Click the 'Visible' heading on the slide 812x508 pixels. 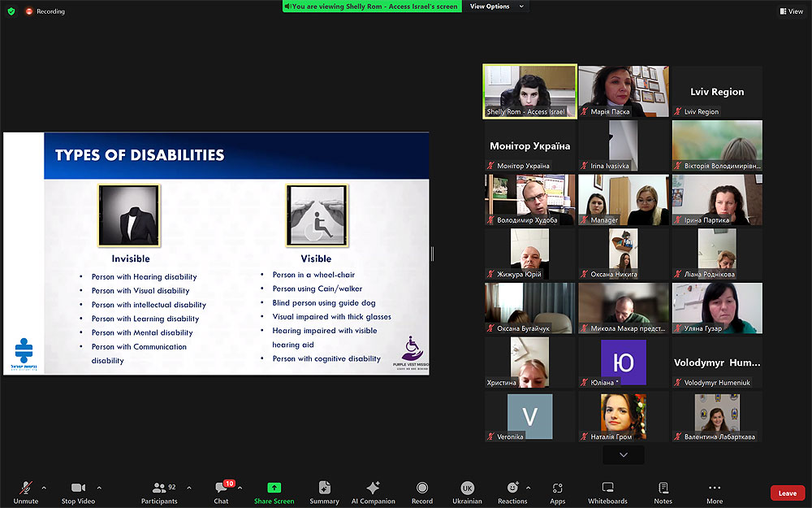(316, 258)
